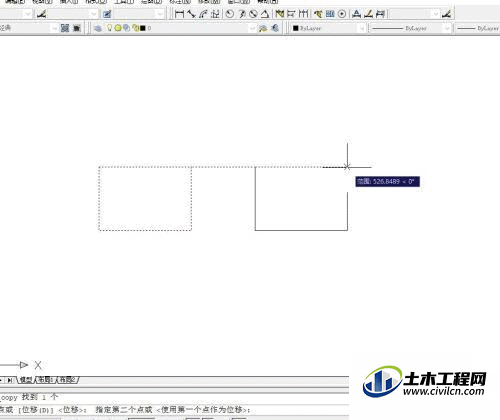
Task: Select the Quick leader tool
Action: 319,14
